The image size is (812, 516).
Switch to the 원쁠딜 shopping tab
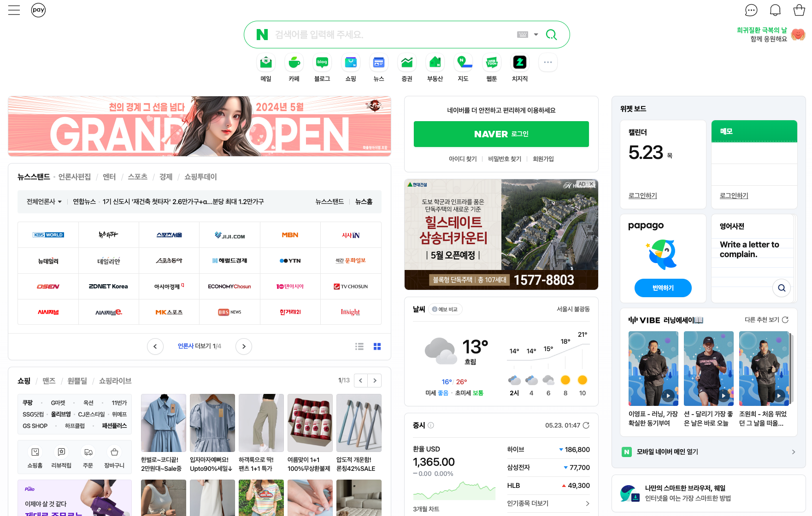point(77,381)
